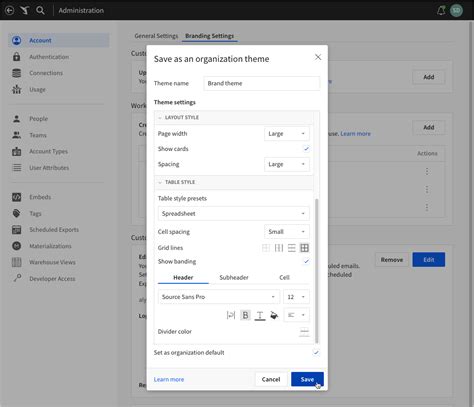This screenshot has width=474, height=407.
Task: Click the Tags icon in sidebar
Action: (17, 213)
